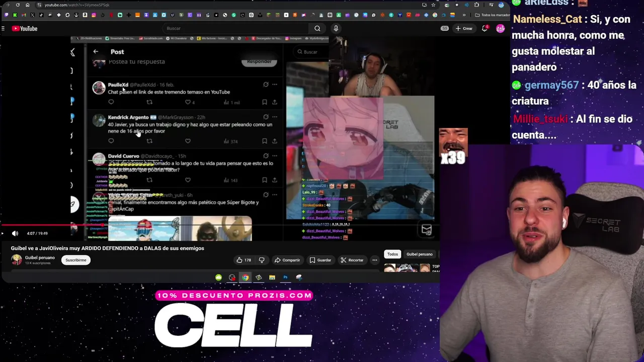This screenshot has width=644, height=362.
Task: Dislike the video with thumbs-down
Action: click(x=262, y=260)
